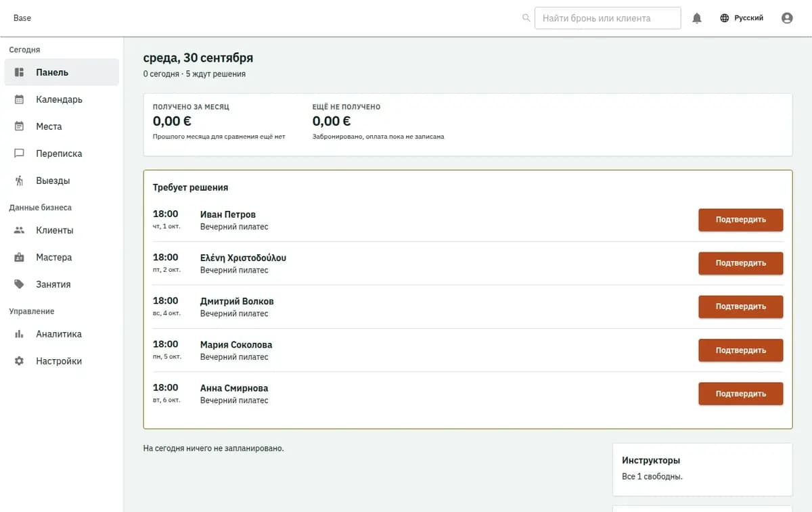This screenshot has width=812, height=512.
Task: Click the search magnifier icon
Action: (x=526, y=18)
